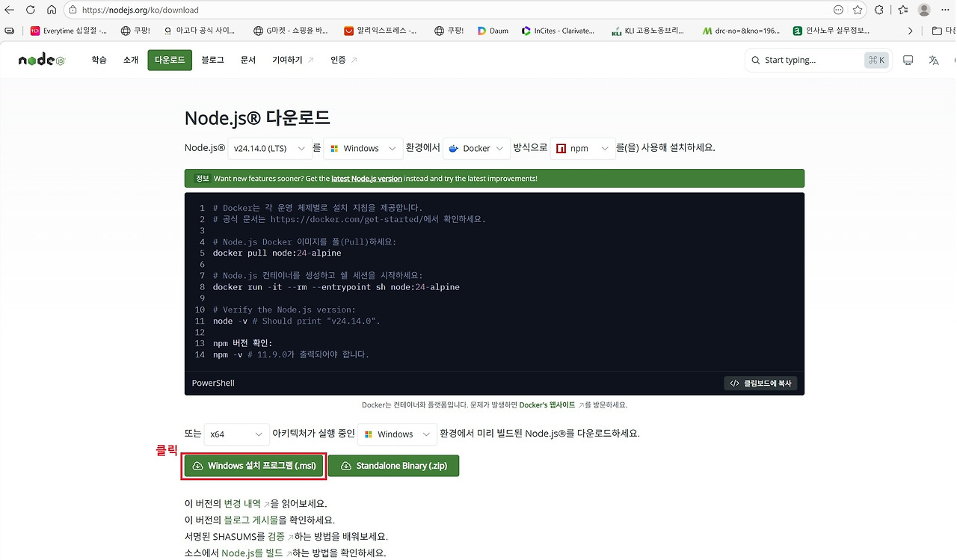Focus the browser address bar
Image resolution: width=957 pixels, height=560 pixels.
coord(449,10)
